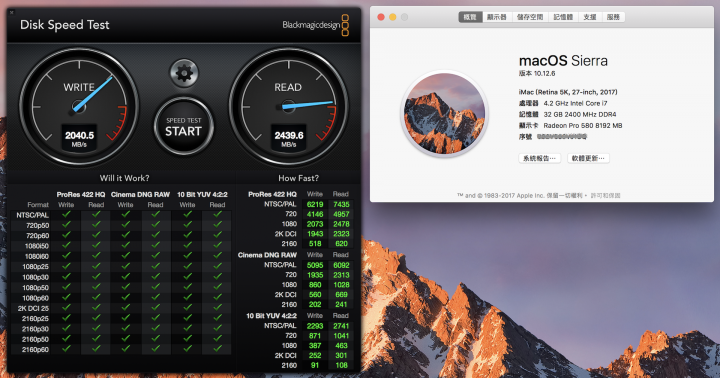Click the 1080p30 10 Bit YUV Read checkmark
The width and height of the screenshot is (720, 378).
(x=217, y=277)
